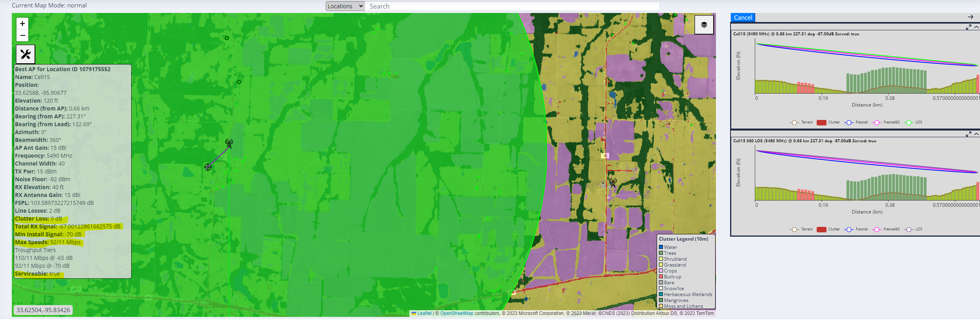Click the 'Best AP for Location ID 1079175552' heading
This screenshot has height=322, width=980.
coord(63,69)
